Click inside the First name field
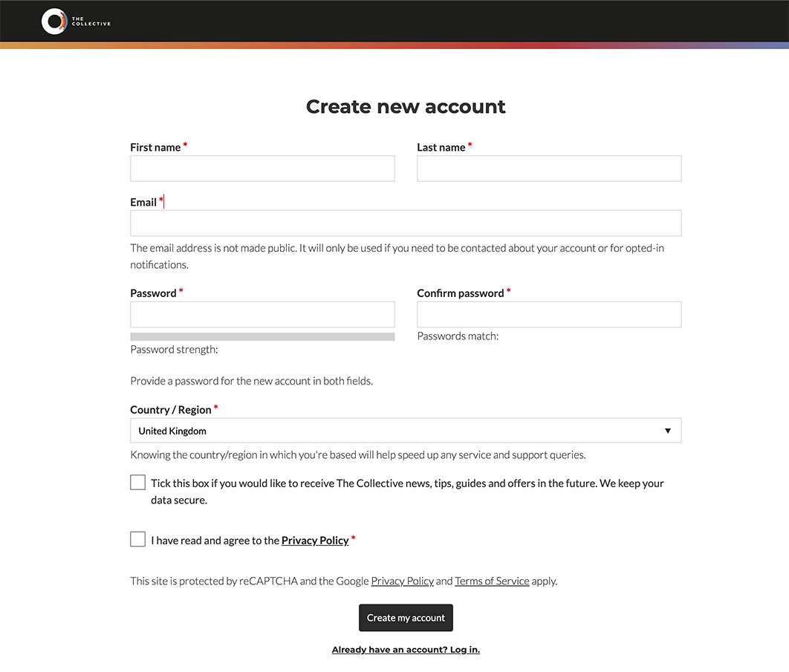 click(262, 169)
